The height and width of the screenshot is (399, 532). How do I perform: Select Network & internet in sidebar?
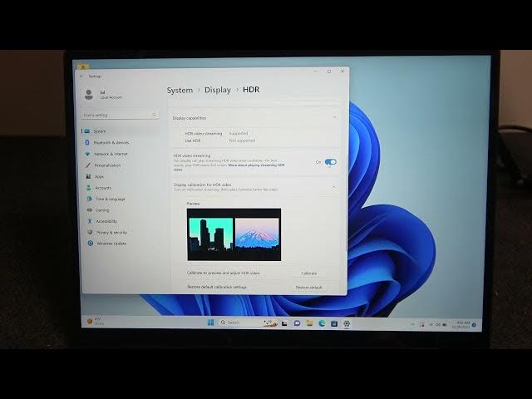click(111, 154)
